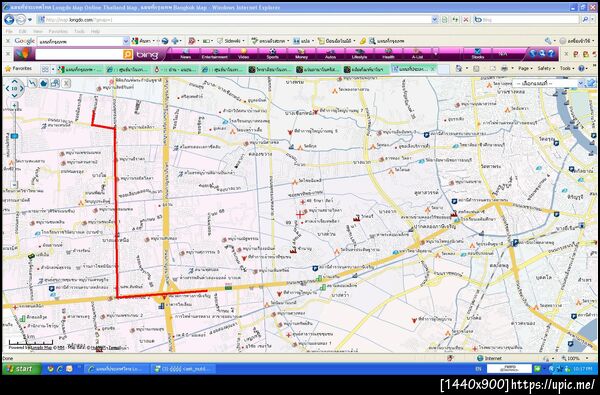Click the Bing toolbar search field
This screenshot has width=600, height=395.
(x=79, y=54)
